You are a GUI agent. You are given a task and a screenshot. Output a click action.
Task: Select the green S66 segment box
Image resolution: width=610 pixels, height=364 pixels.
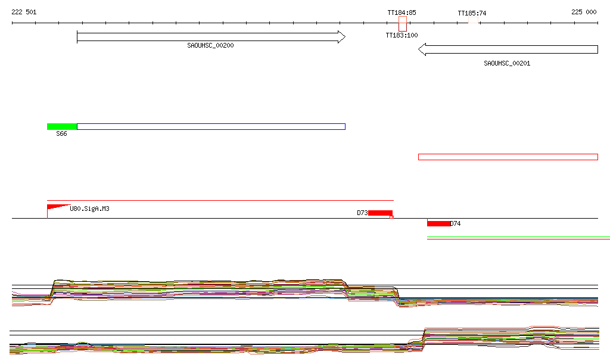pyautogui.click(x=62, y=126)
